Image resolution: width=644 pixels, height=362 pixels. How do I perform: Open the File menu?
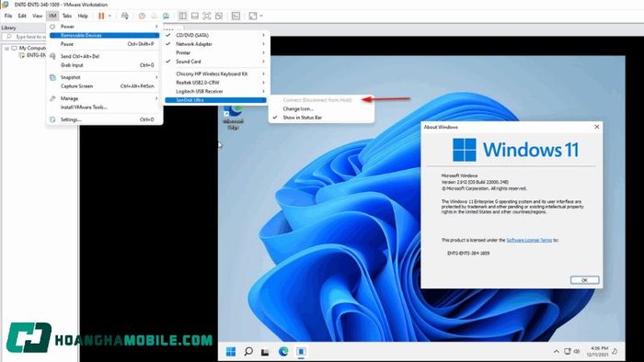pos(8,16)
